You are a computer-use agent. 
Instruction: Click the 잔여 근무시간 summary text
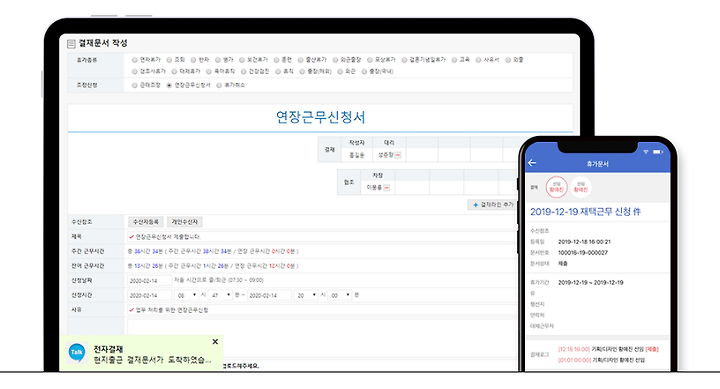pyautogui.click(x=213, y=266)
